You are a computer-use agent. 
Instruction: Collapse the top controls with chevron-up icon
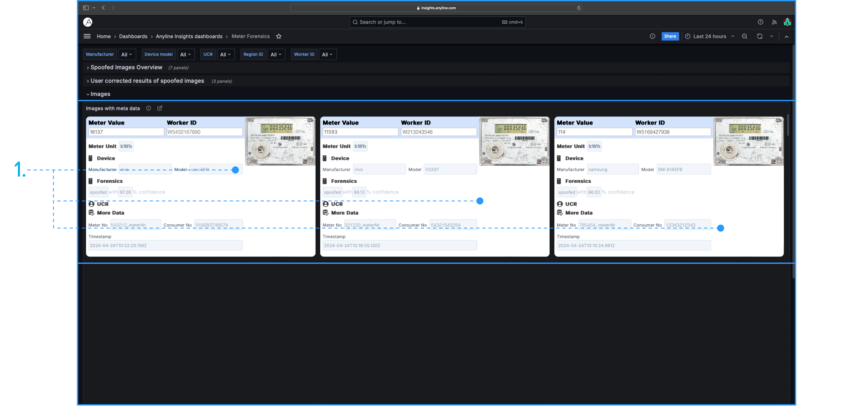point(786,36)
